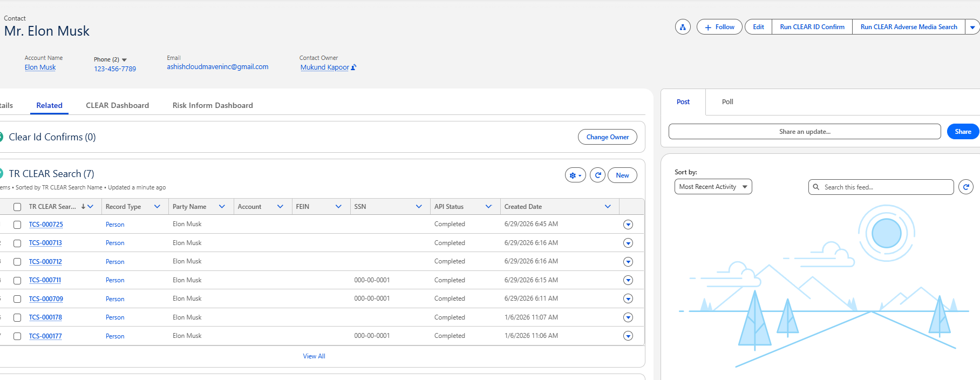Click the Share button

coord(963,132)
